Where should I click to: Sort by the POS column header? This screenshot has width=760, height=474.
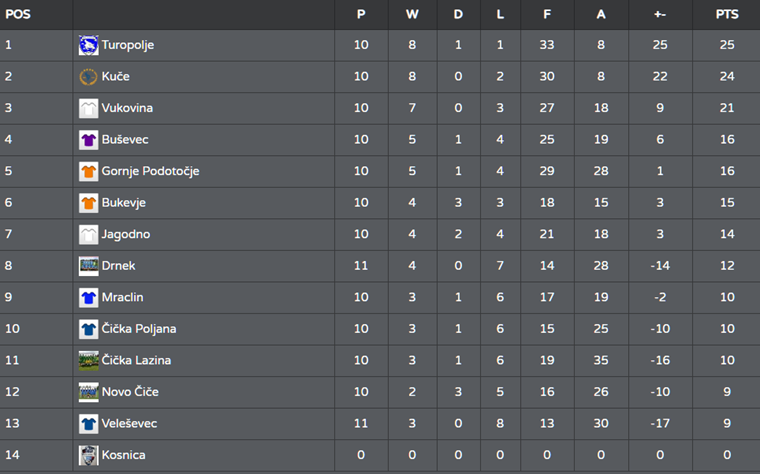(18, 15)
